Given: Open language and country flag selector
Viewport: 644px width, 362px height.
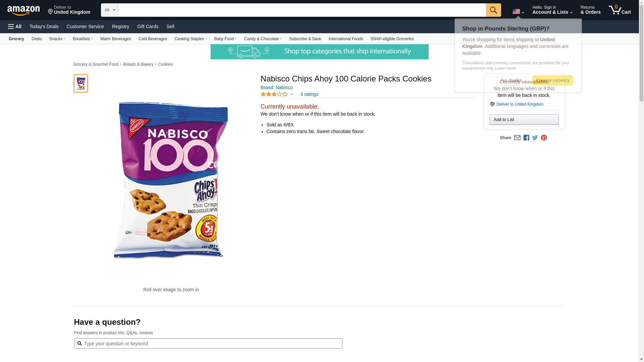Looking at the screenshot, I should [x=518, y=12].
